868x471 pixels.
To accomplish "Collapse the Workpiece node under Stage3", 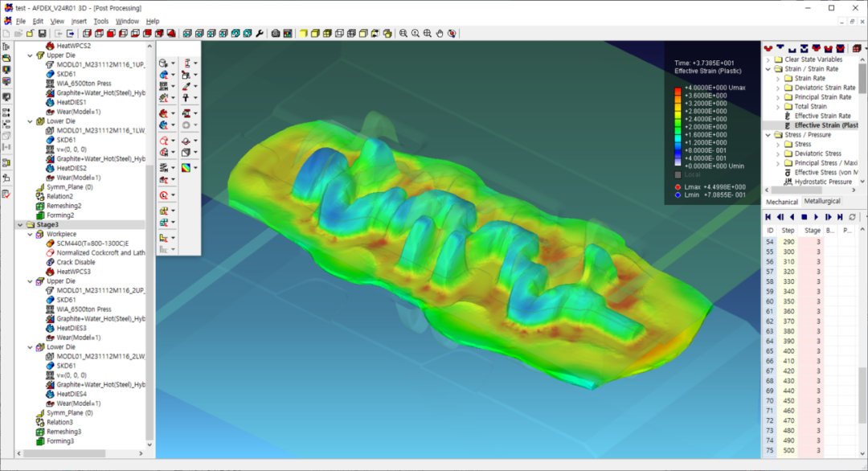I will 31,234.
